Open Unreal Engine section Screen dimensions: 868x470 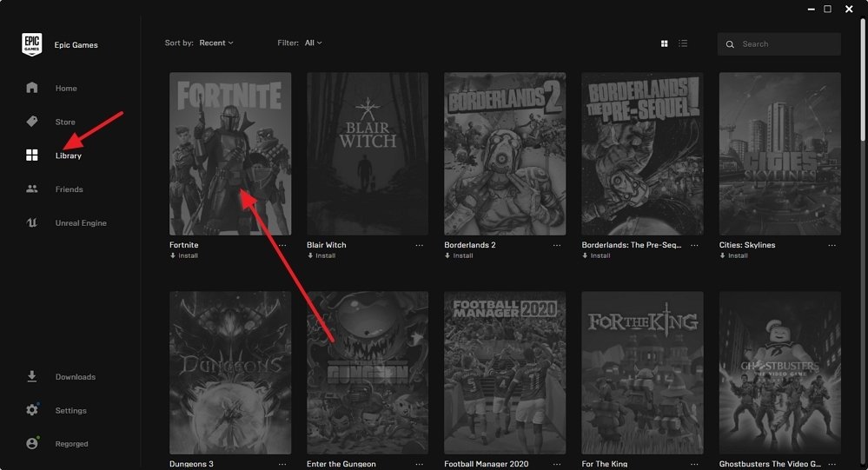81,222
